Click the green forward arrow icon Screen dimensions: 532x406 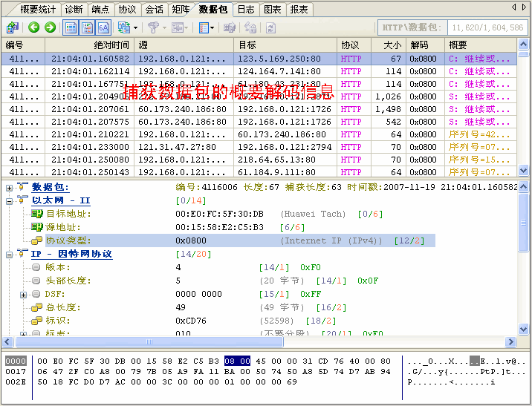[50, 27]
